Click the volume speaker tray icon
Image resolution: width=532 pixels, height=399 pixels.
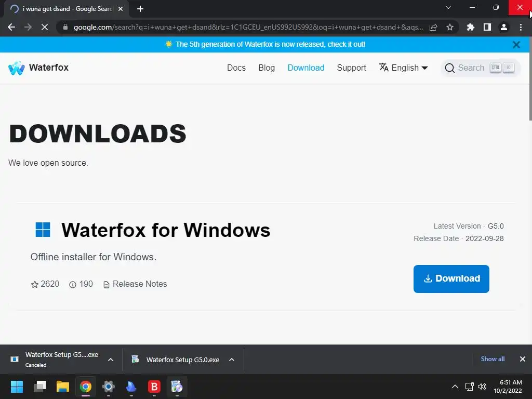(x=482, y=387)
